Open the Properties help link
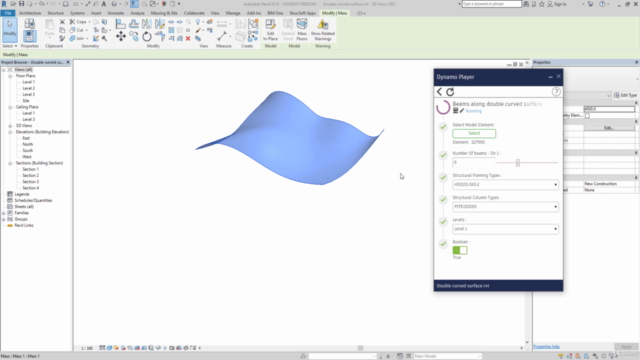Image resolution: width=640 pixels, height=360 pixels. coord(546,347)
